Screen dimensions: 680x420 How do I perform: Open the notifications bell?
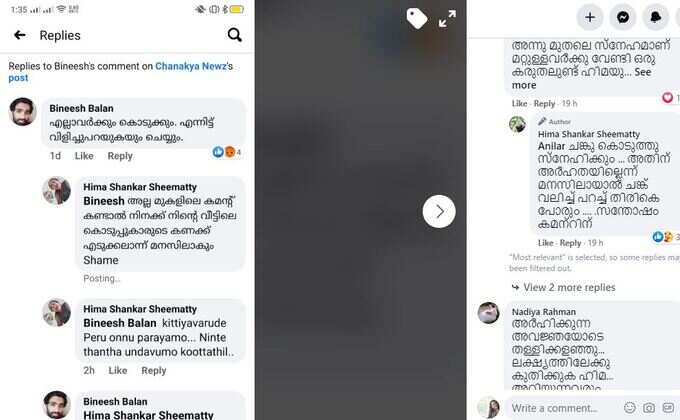656,17
